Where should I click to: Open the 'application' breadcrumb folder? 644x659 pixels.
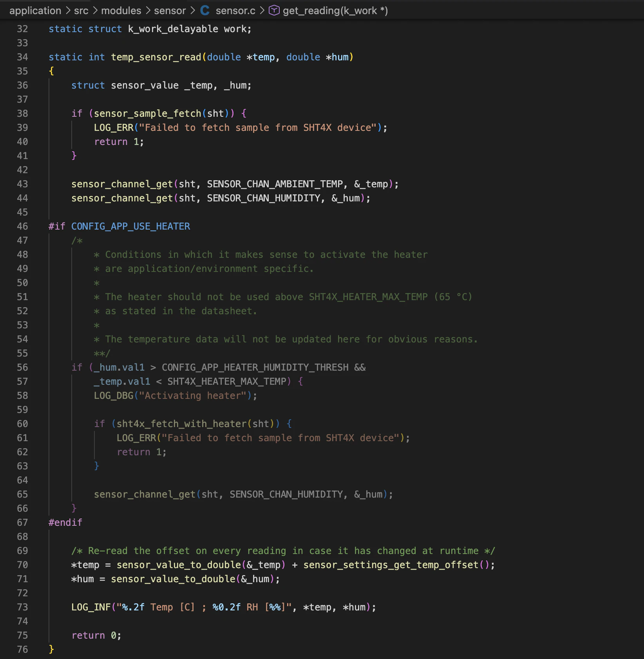[35, 11]
